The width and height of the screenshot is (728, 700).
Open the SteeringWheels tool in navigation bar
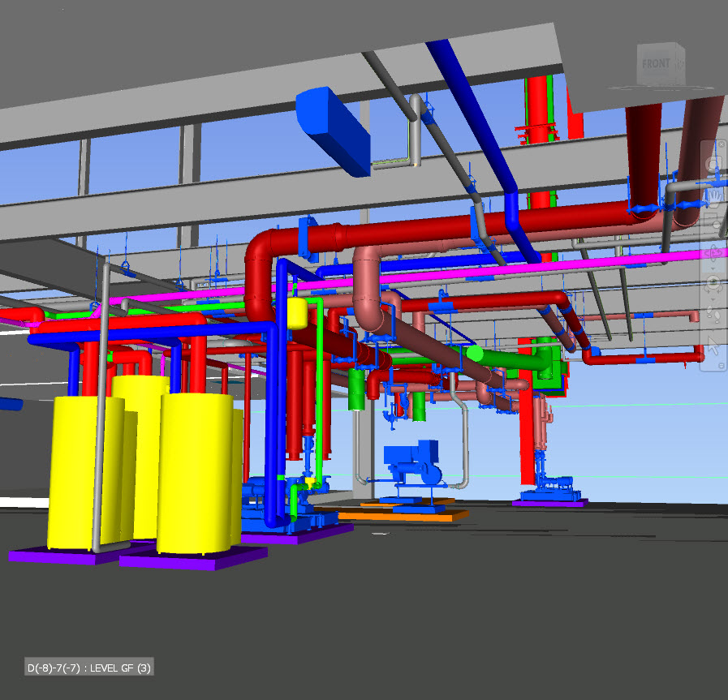tap(713, 164)
